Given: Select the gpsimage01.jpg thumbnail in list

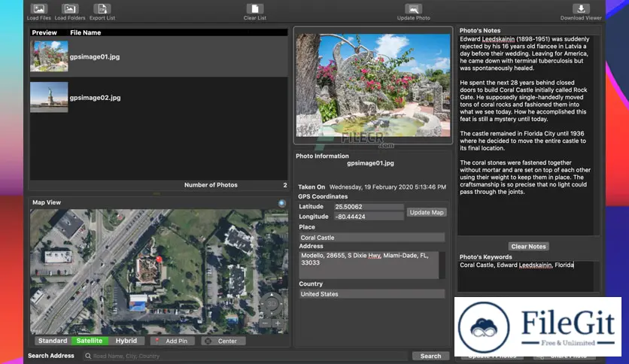Looking at the screenshot, I should click(49, 56).
